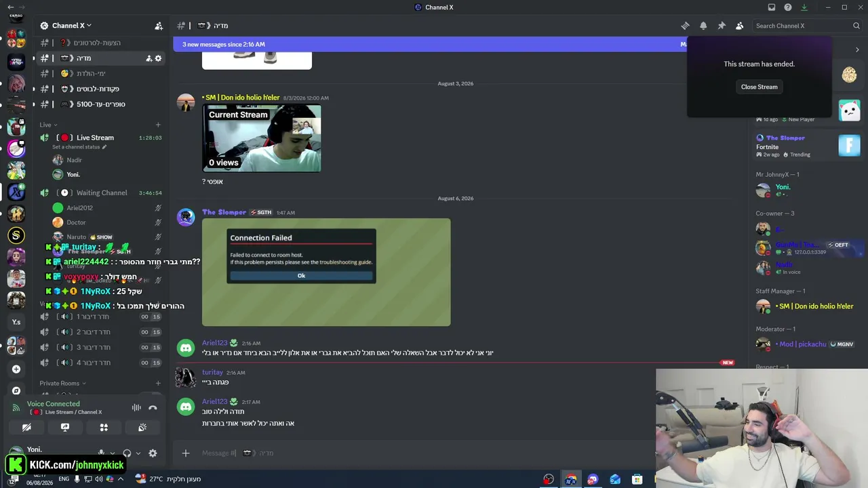Show pinned messages
Viewport: 868px width, 488px height.
722,26
